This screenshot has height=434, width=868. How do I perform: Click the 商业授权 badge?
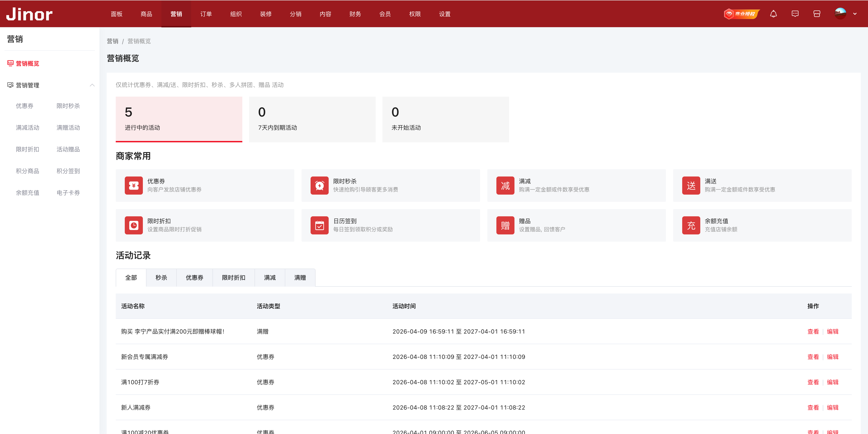[741, 14]
